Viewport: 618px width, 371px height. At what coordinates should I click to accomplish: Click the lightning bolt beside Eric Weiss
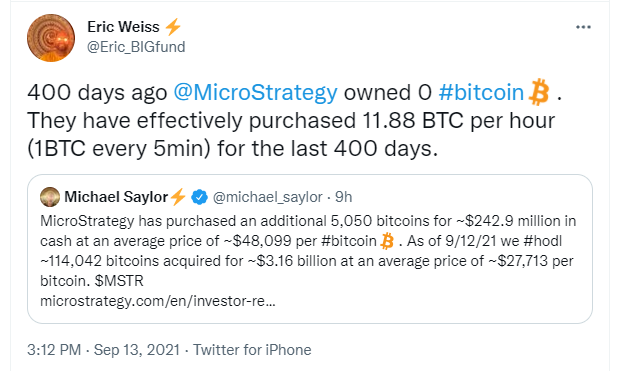[x=173, y=27]
